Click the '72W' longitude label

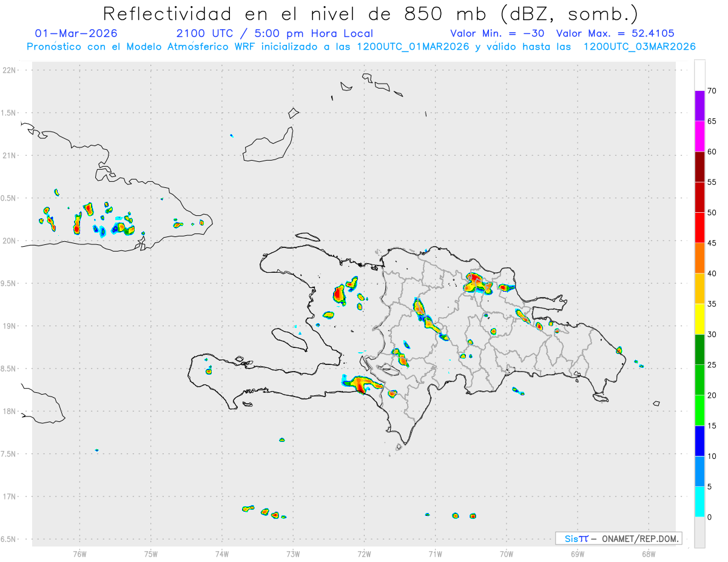coord(364,554)
